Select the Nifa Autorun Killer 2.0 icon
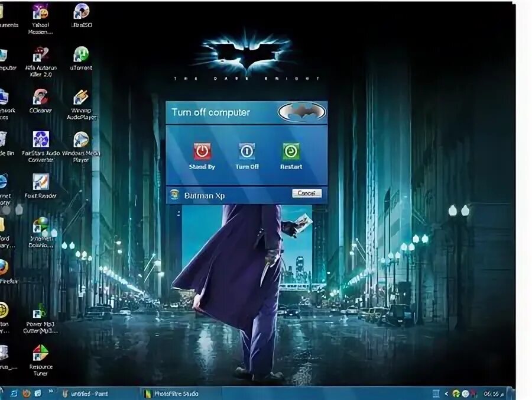The width and height of the screenshot is (532, 400). [x=41, y=62]
